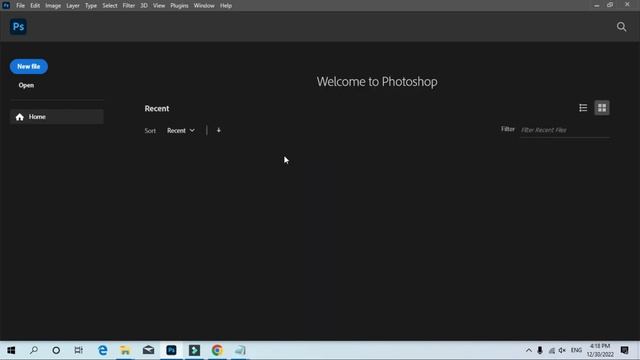Click the ENG language indicator
Screen dimensions: 640x360
pyautogui.click(x=576, y=350)
